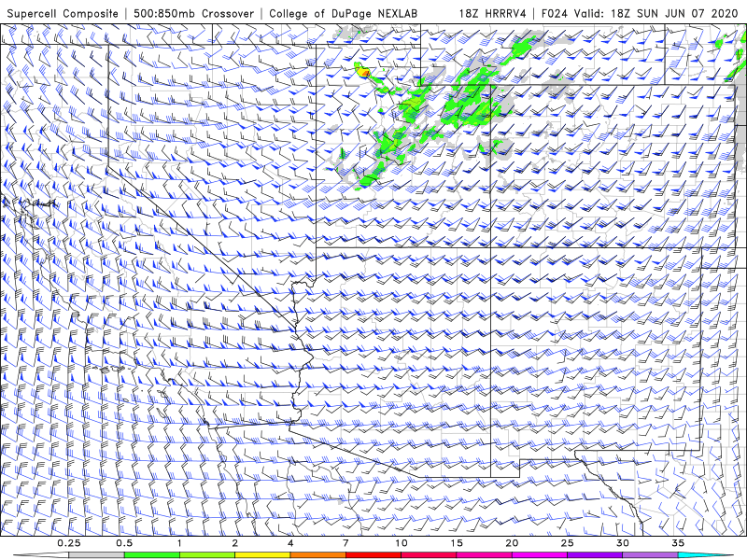
Task: Pick the red 7–10 legend swatch
Action: (373, 555)
